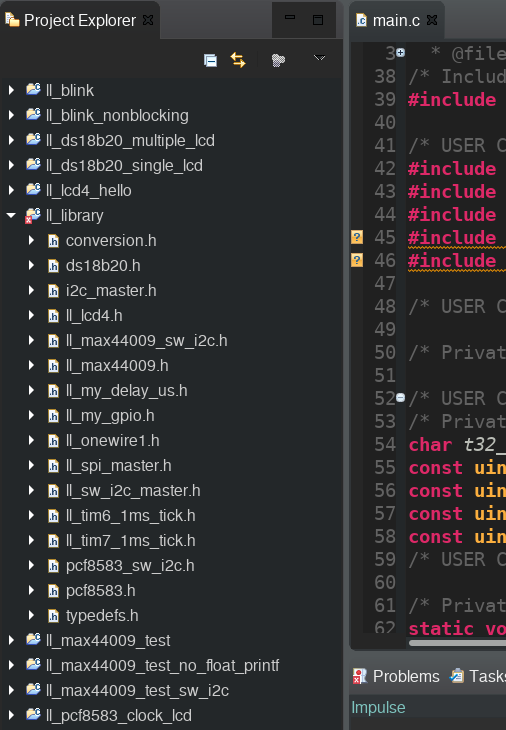Click the header icon of pcf8583.h
The height and width of the screenshot is (730, 506).
point(53,591)
